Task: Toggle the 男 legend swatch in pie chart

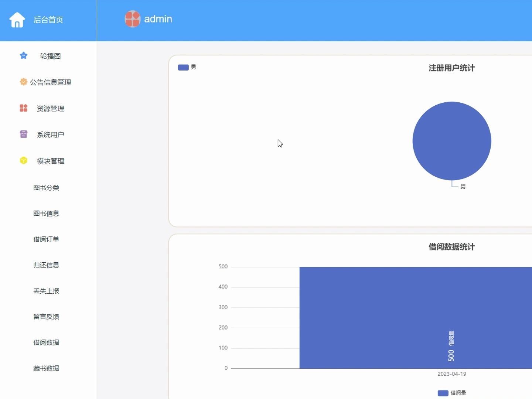Action: pos(183,67)
